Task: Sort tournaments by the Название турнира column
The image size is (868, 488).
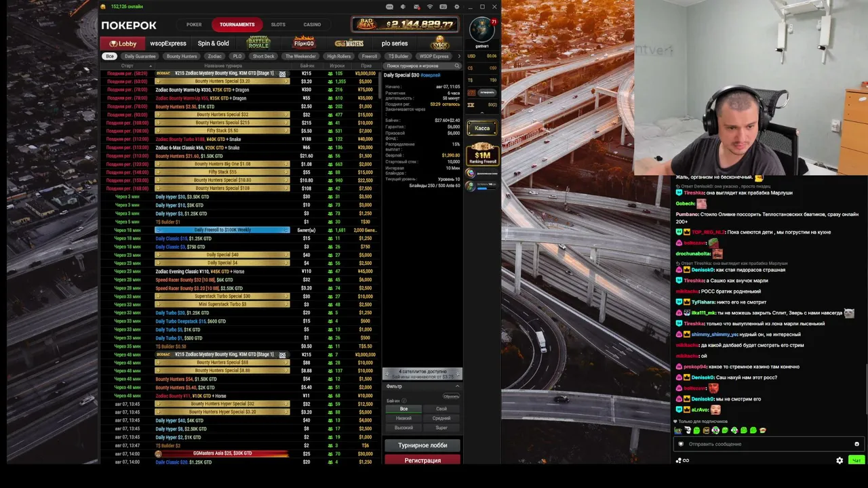Action: [x=223, y=66]
